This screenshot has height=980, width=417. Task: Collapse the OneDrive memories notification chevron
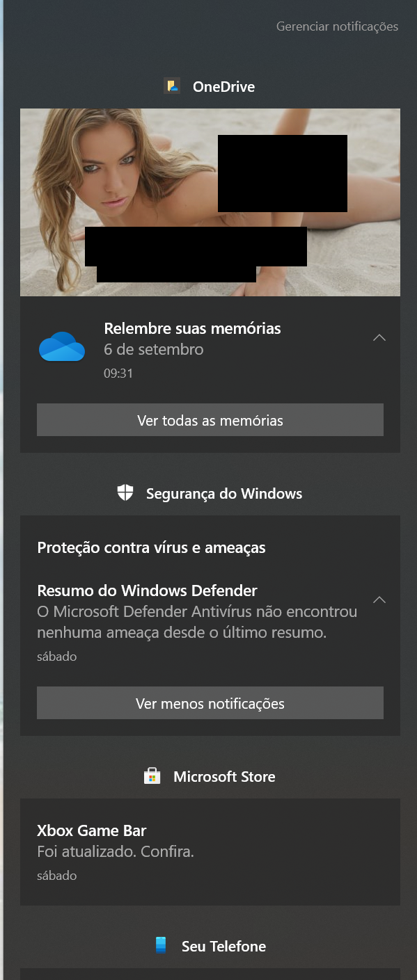[x=379, y=337]
